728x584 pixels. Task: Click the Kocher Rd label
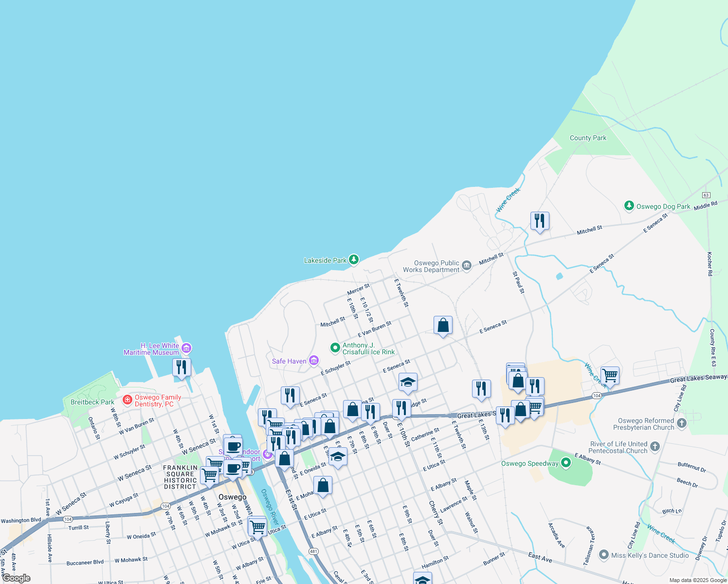(x=710, y=263)
